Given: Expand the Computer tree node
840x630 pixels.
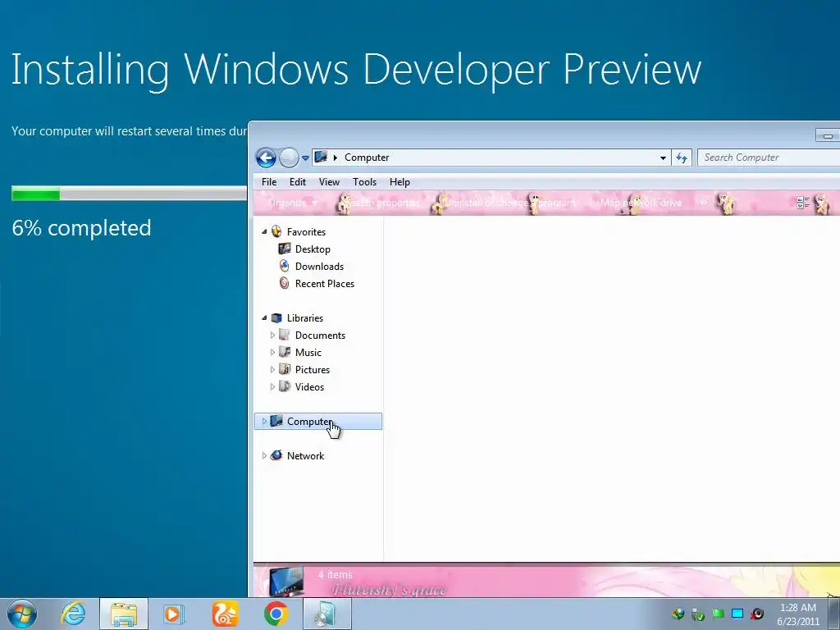Looking at the screenshot, I should coord(264,422).
